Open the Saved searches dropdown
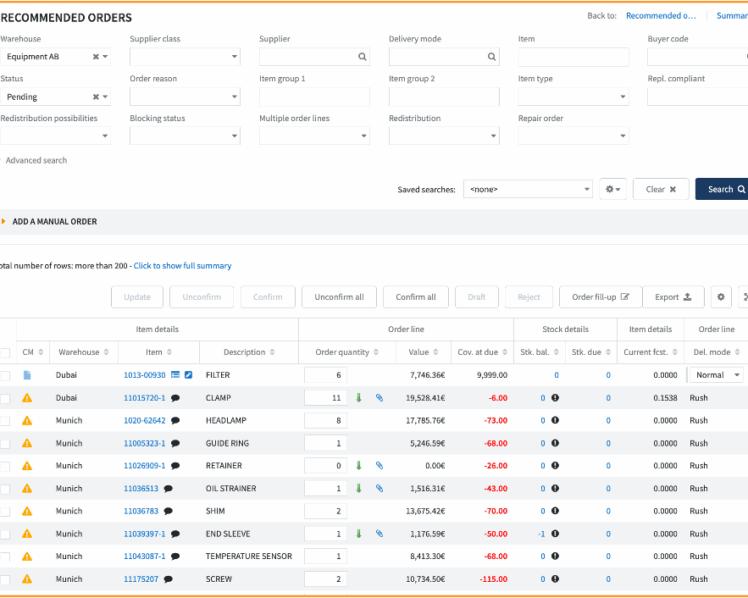This screenshot has height=598, width=748. click(530, 189)
